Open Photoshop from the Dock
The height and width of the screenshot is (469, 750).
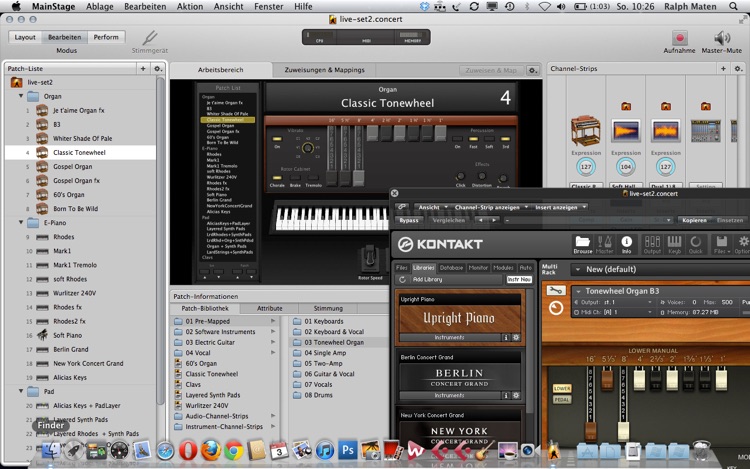[x=348, y=450]
